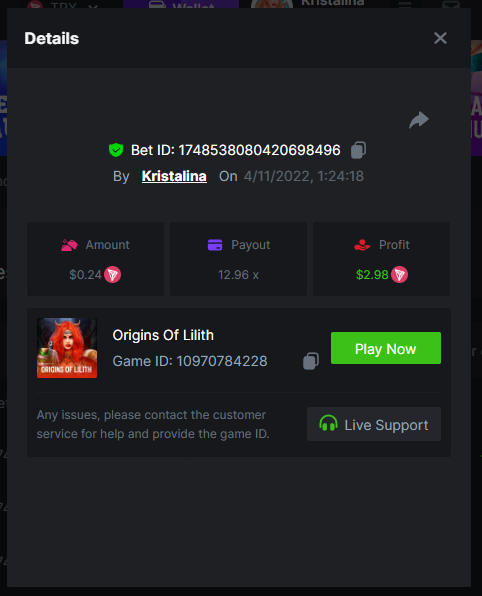Screen dimensions: 482x596
Task: Click the Game ID 10970784228 text
Action: [190, 361]
